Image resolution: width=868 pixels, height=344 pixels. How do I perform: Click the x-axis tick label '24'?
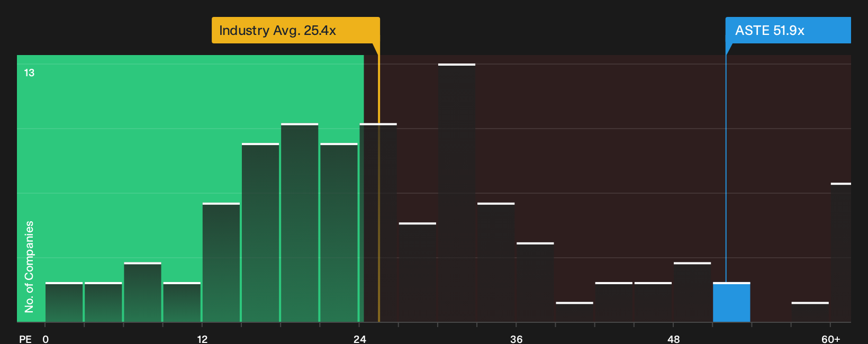(x=359, y=339)
